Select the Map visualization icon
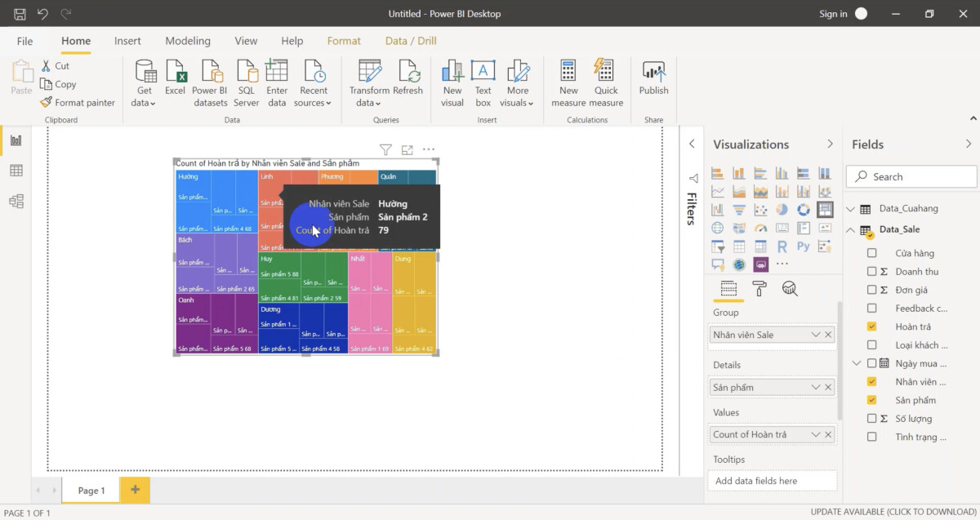The image size is (980, 520). (x=717, y=228)
